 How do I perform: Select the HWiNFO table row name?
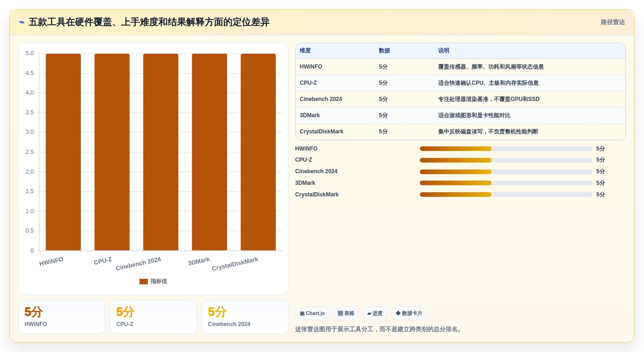(311, 67)
